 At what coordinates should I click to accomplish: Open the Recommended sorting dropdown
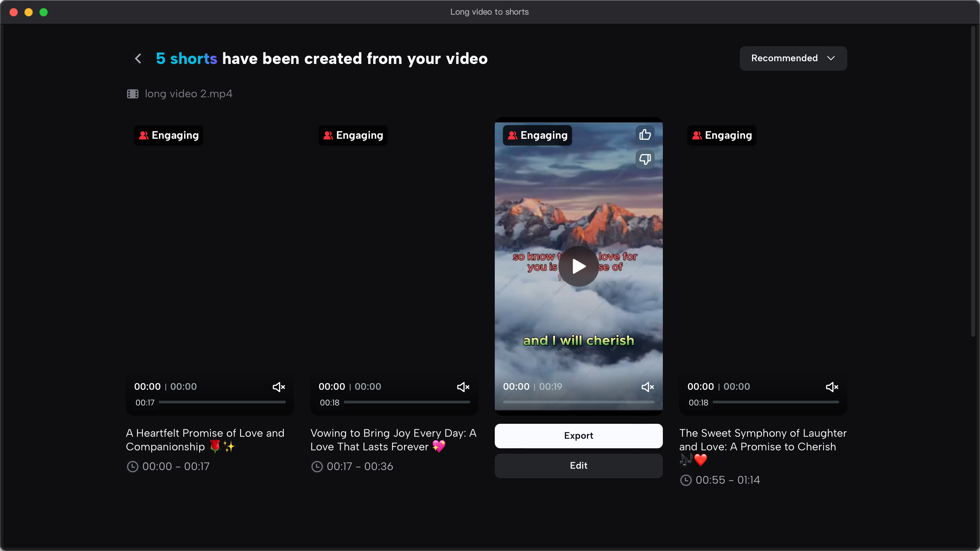(x=793, y=58)
